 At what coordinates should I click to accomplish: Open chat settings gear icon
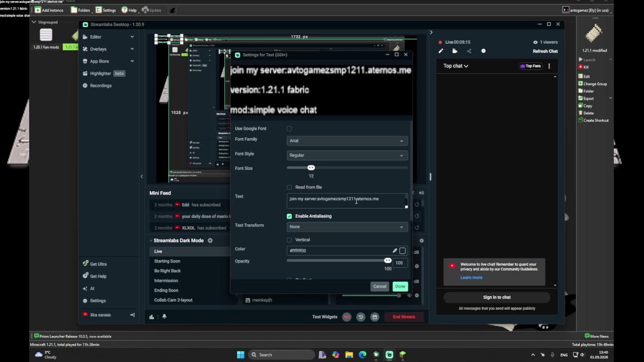484,51
